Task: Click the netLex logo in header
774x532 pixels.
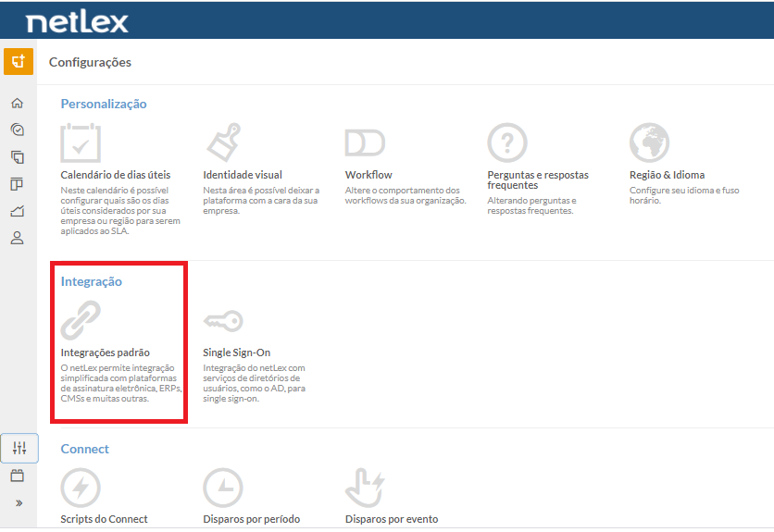Action: pyautogui.click(x=77, y=21)
